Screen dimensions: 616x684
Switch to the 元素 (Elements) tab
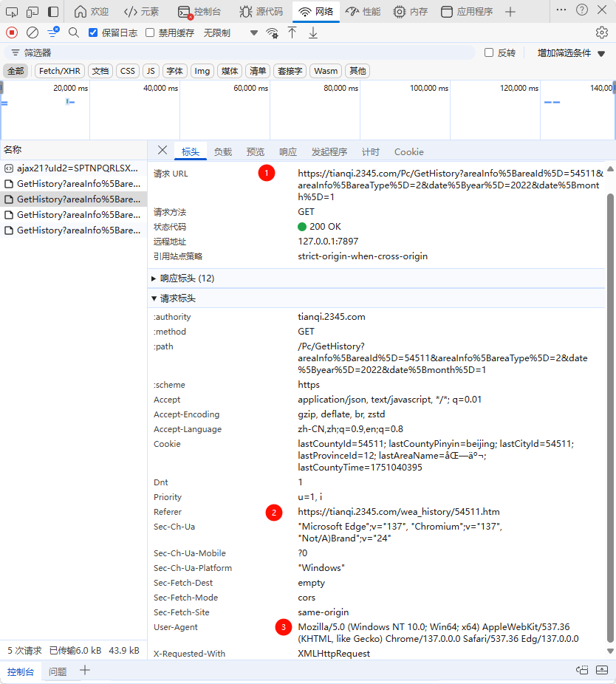pos(141,12)
